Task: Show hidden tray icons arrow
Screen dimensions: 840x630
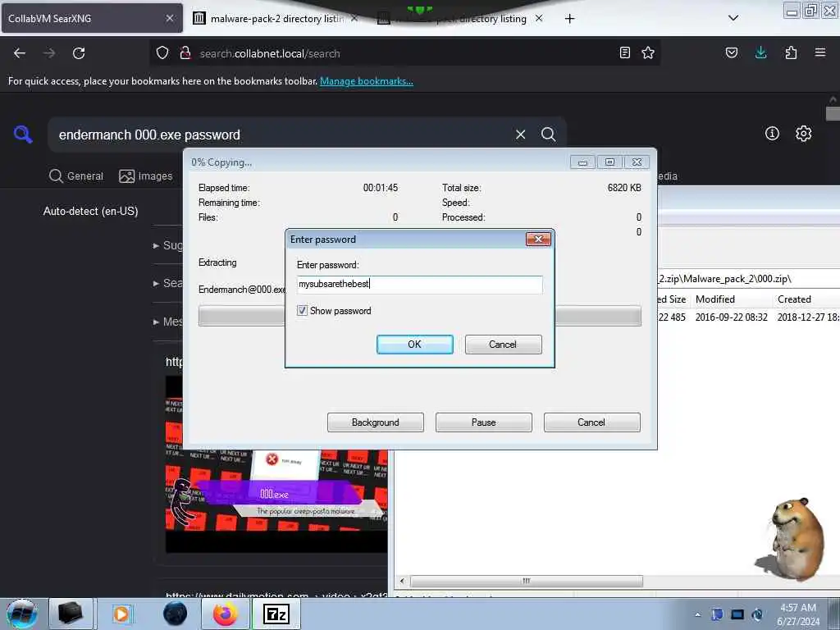Action: click(x=697, y=614)
